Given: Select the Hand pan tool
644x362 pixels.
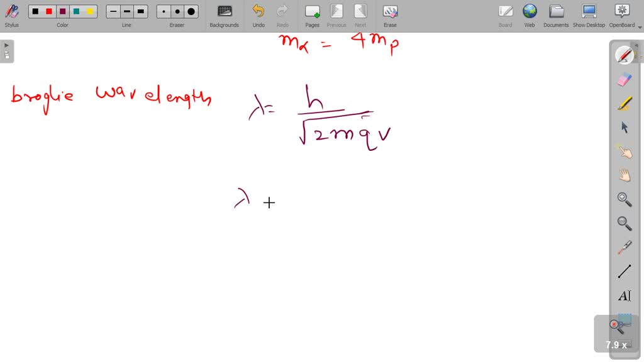Looking at the screenshot, I should point(624,175).
